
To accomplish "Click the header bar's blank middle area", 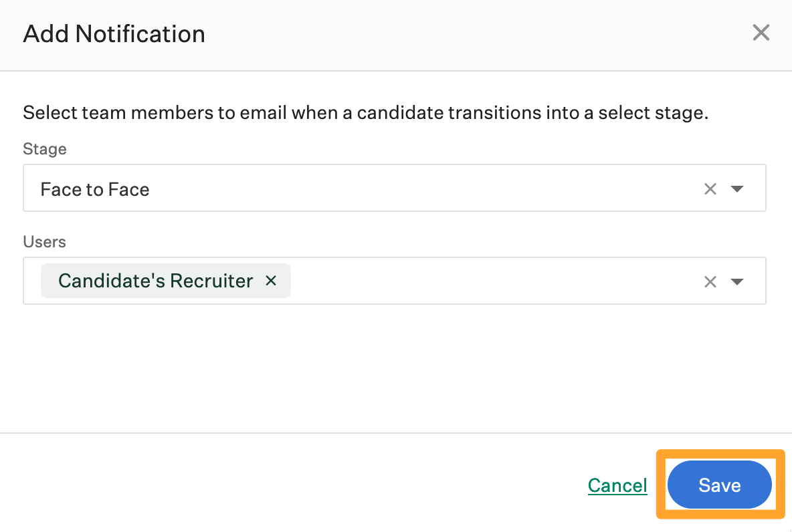I will [x=468, y=33].
